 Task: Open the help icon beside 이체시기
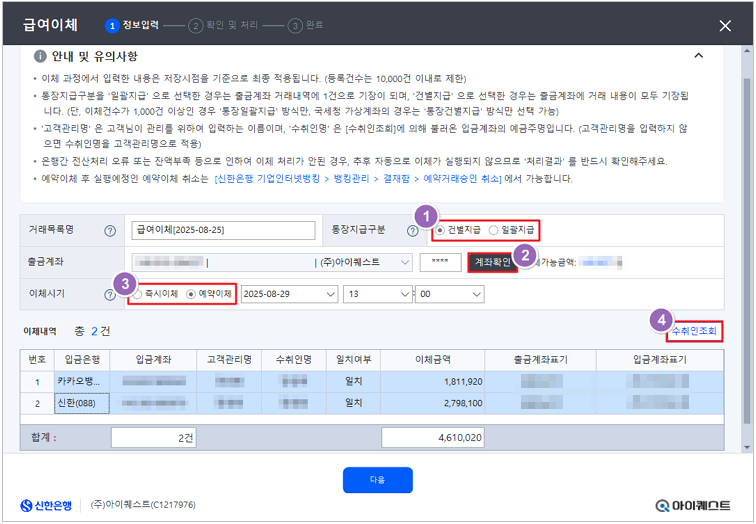[110, 295]
